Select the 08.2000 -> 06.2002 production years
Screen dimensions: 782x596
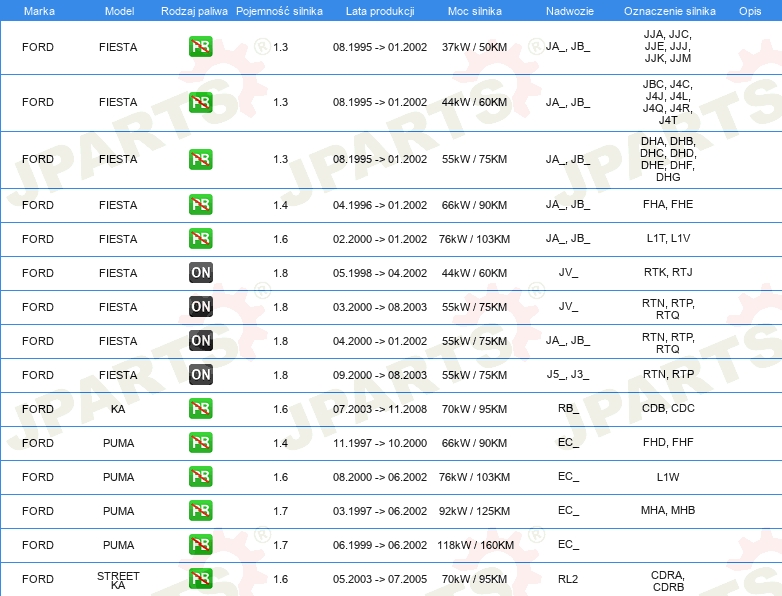click(x=380, y=477)
